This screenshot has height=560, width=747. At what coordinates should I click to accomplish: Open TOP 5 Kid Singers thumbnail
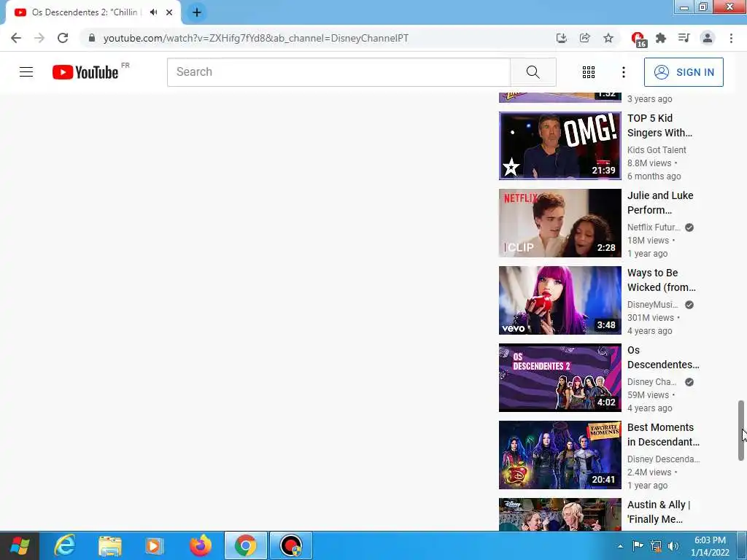[x=560, y=146]
